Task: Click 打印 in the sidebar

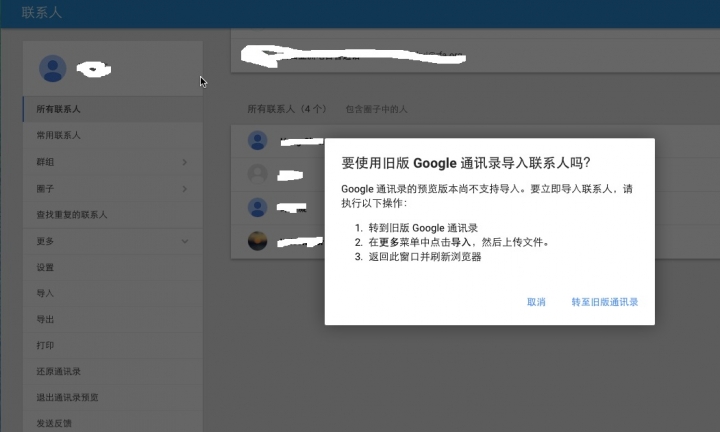Action: tap(113, 345)
